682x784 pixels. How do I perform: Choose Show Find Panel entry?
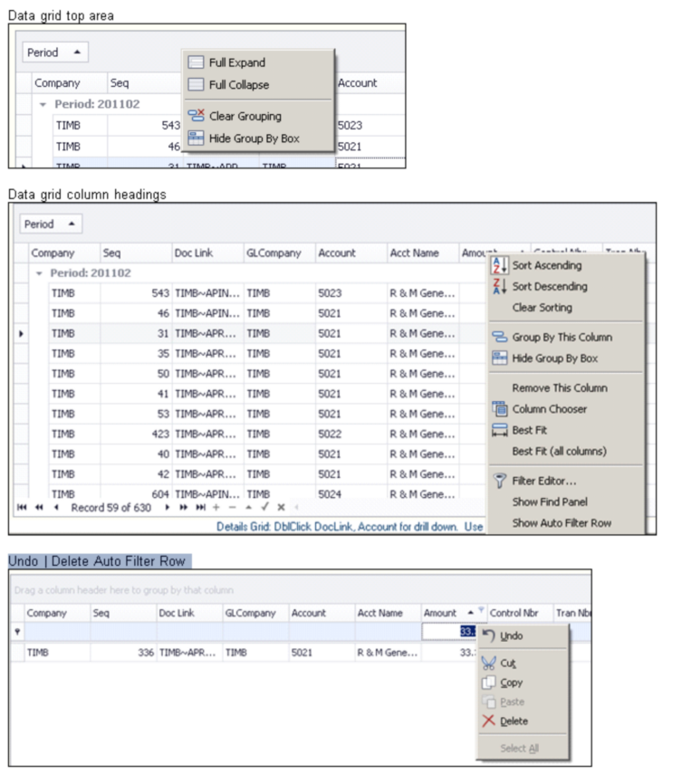coord(550,502)
